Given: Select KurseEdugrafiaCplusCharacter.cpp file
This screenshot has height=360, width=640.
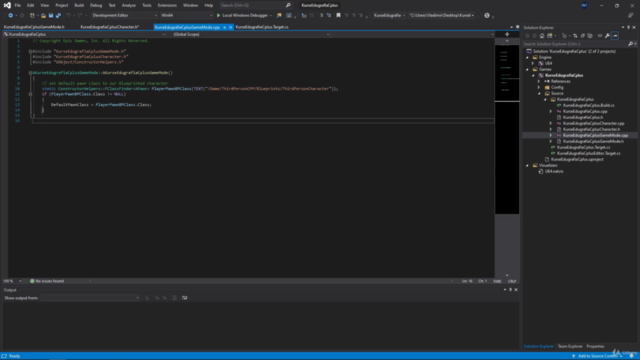Looking at the screenshot, I should [x=593, y=123].
